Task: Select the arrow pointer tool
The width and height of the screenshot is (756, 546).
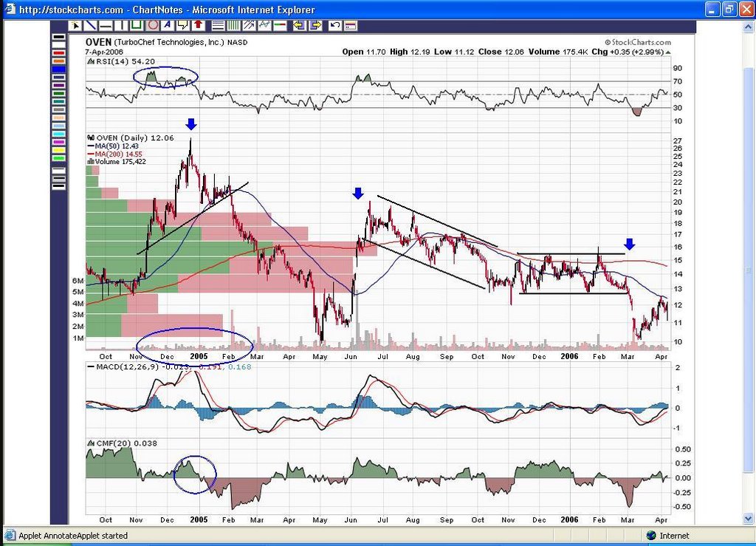Action: [x=75, y=25]
